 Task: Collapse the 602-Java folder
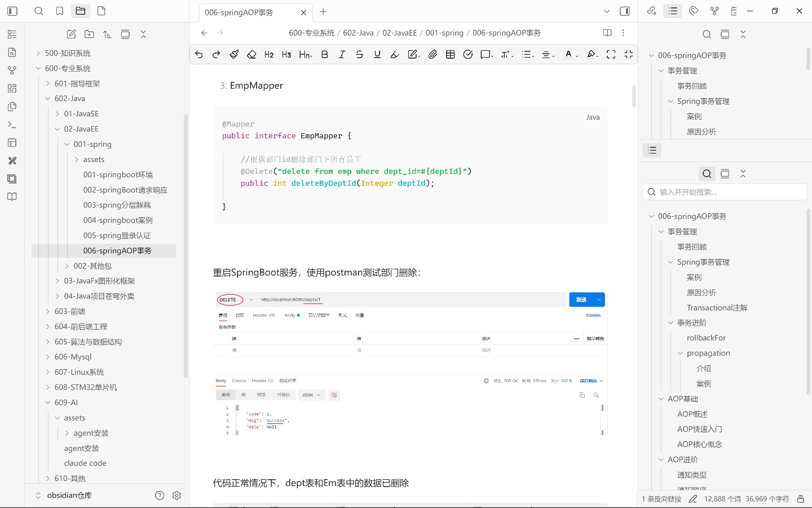[48, 98]
